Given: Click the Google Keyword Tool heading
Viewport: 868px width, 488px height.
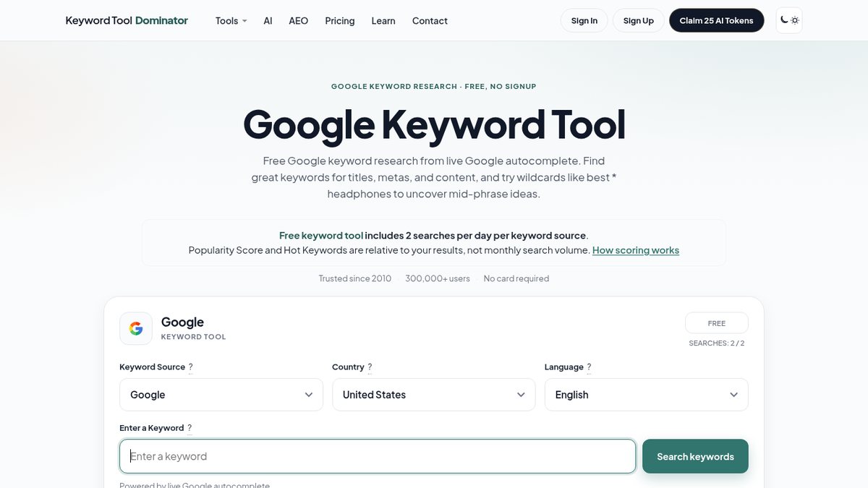Looking at the screenshot, I should (434, 124).
